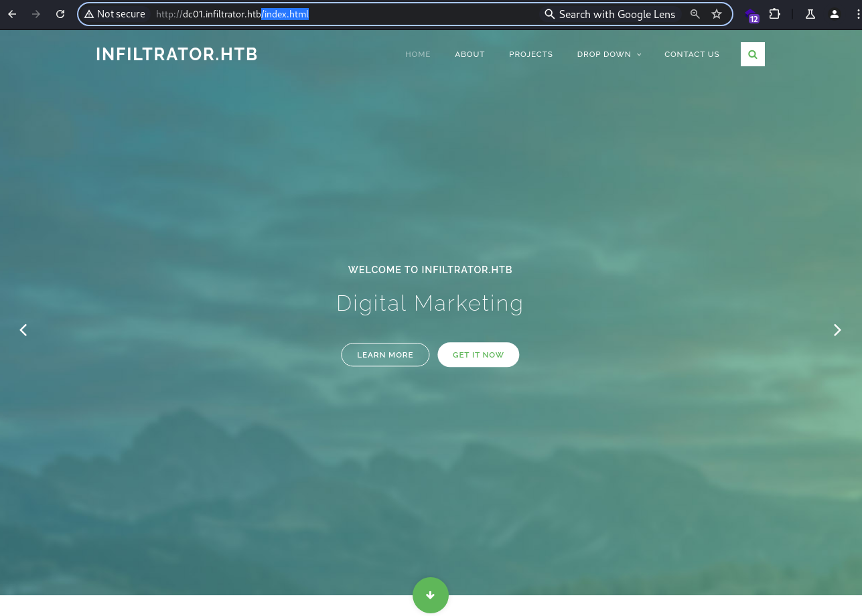Click the LEARN MORE button
The height and width of the screenshot is (616, 862).
pyautogui.click(x=385, y=355)
